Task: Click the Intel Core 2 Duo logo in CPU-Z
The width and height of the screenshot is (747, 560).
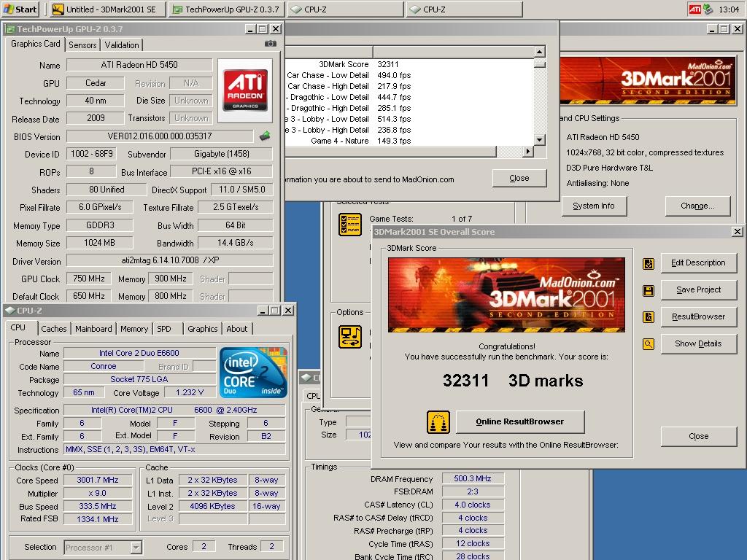Action: tap(253, 373)
